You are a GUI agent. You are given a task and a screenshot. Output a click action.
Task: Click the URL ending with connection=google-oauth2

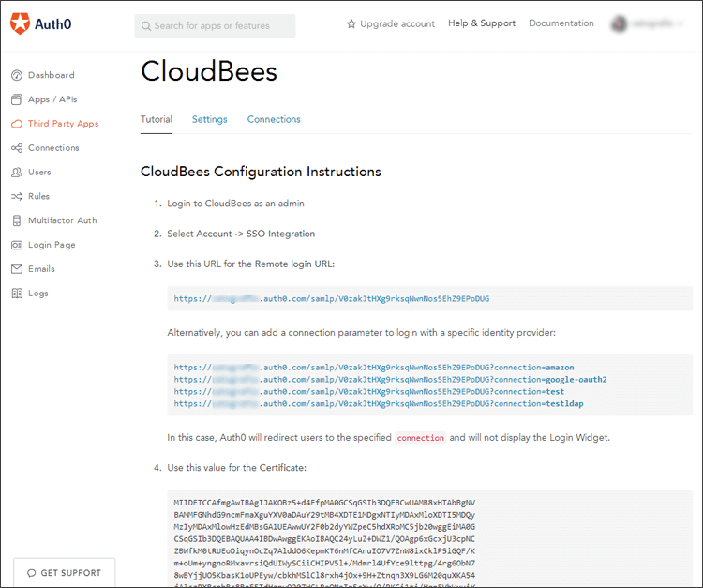tap(390, 380)
